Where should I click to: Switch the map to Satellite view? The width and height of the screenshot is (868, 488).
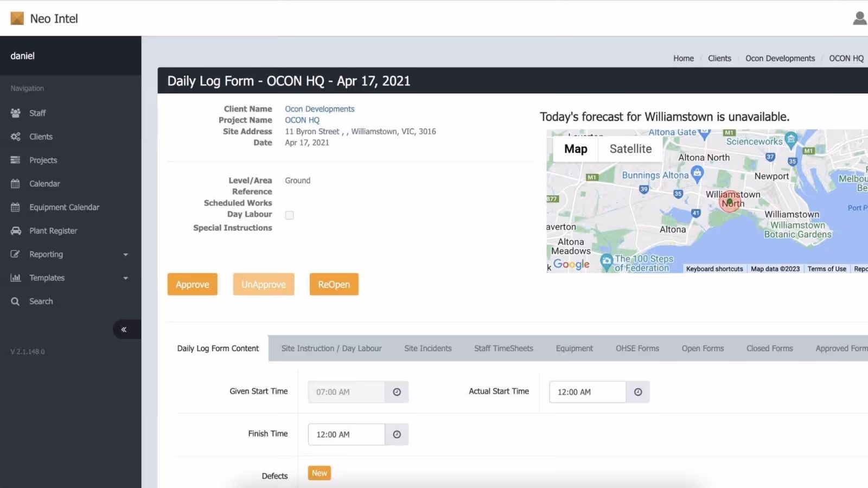click(630, 149)
